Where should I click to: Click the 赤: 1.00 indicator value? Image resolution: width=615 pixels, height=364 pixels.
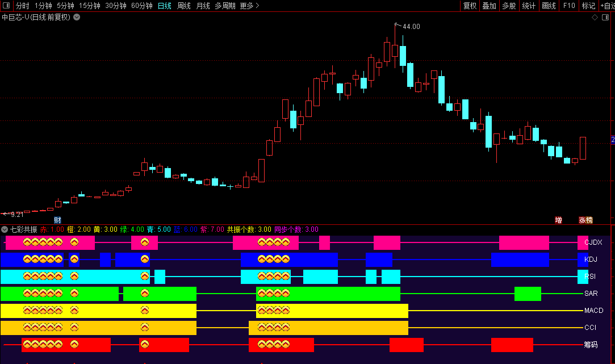pos(52,229)
